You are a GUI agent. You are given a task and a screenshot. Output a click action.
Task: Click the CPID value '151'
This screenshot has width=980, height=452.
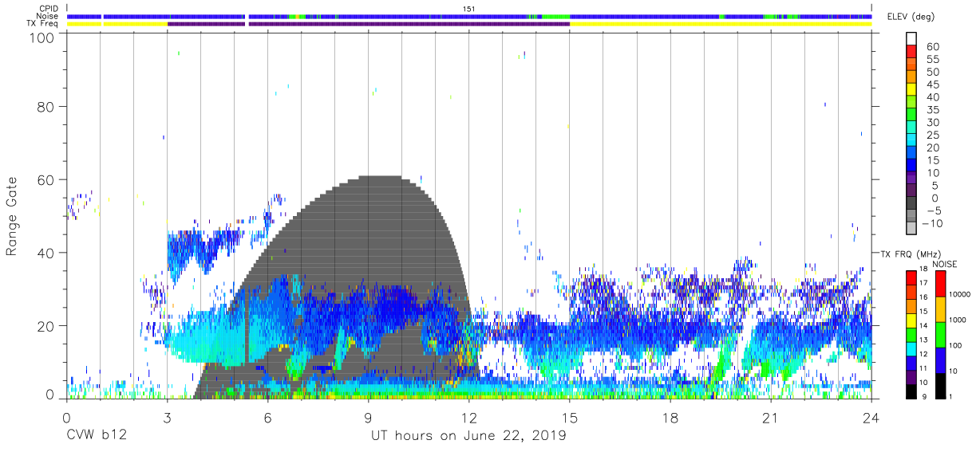click(469, 8)
